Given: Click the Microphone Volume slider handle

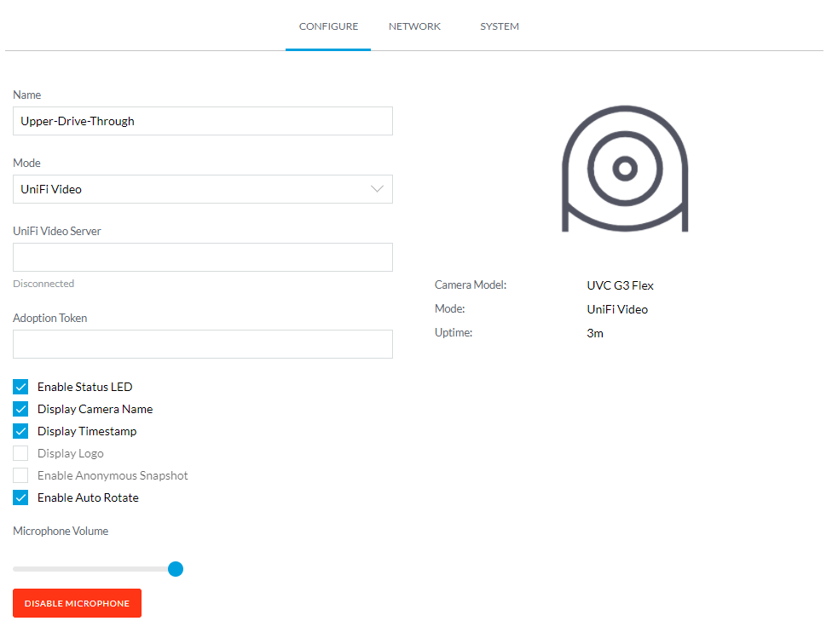Looking at the screenshot, I should click(176, 569).
